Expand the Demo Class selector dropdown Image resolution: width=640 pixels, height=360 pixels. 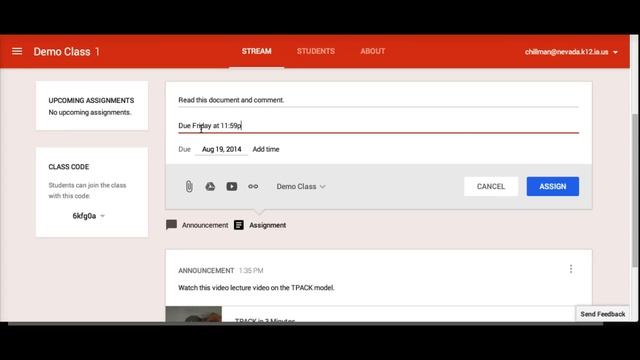[301, 187]
